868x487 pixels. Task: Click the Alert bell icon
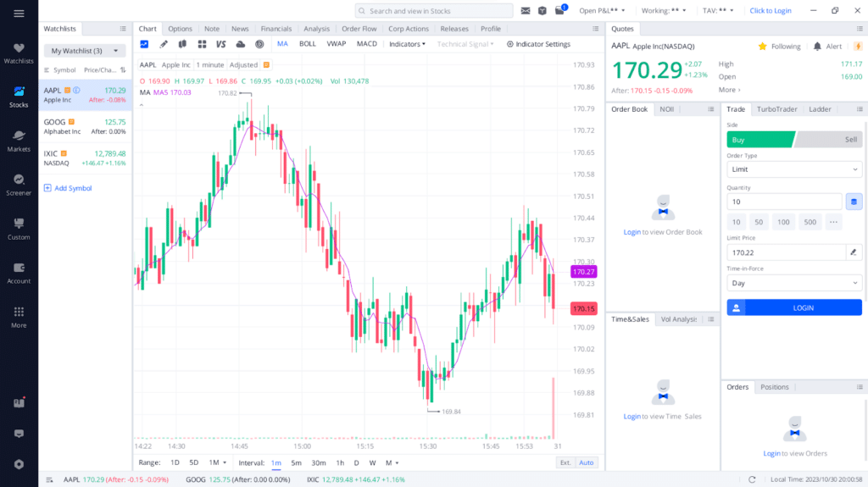(x=817, y=47)
